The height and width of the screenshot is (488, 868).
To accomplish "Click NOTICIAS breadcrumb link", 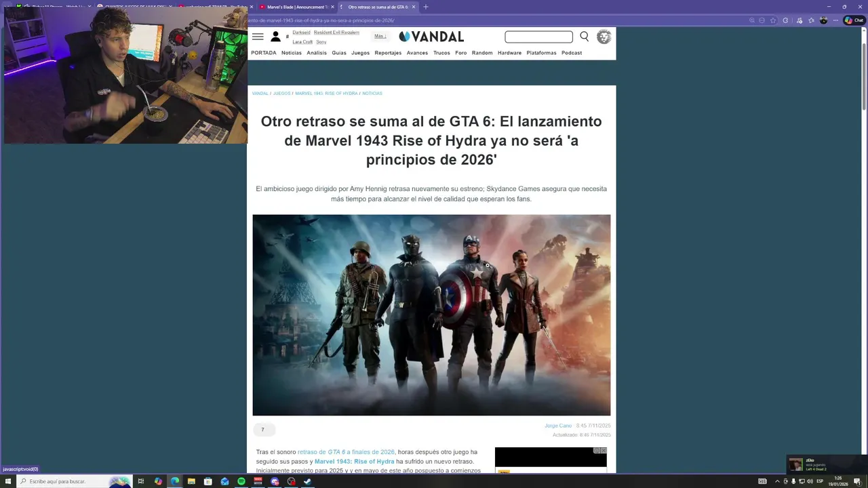I will (x=372, y=94).
